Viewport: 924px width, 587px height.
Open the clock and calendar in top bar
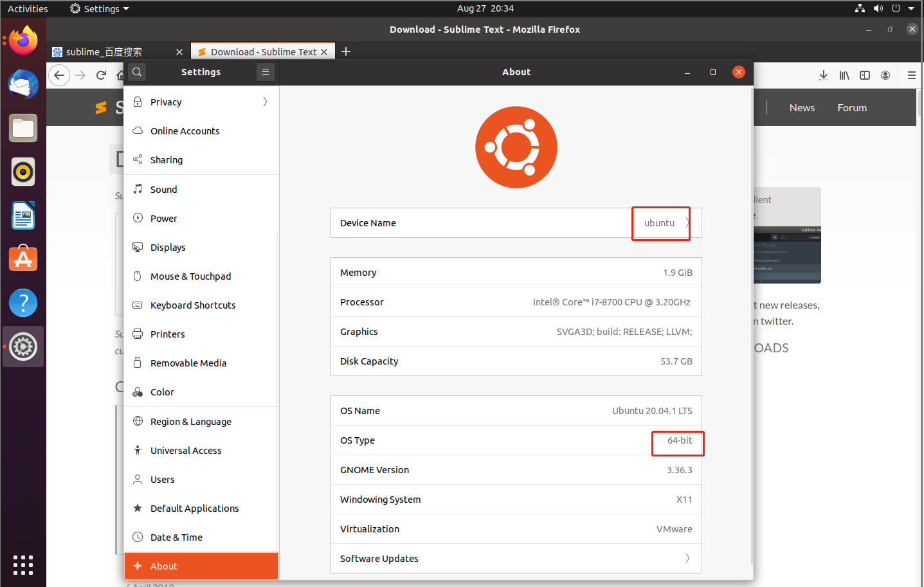(485, 8)
